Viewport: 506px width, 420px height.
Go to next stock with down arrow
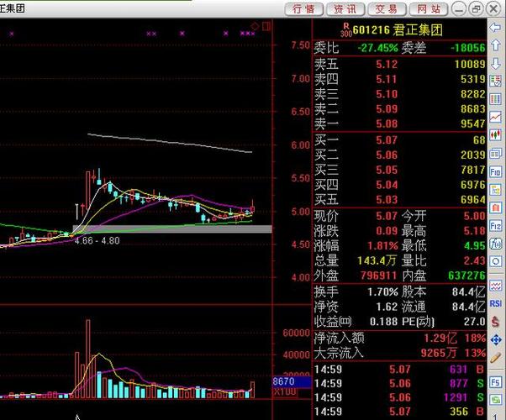click(495, 64)
